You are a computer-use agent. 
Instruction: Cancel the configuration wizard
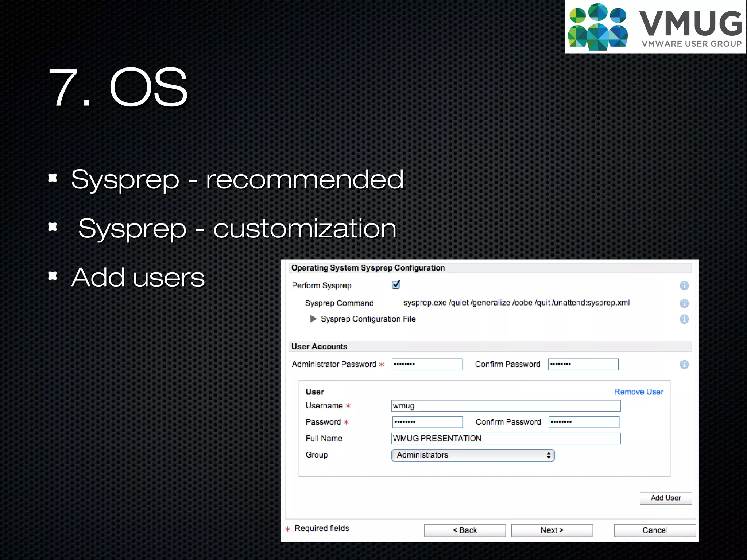tap(655, 530)
